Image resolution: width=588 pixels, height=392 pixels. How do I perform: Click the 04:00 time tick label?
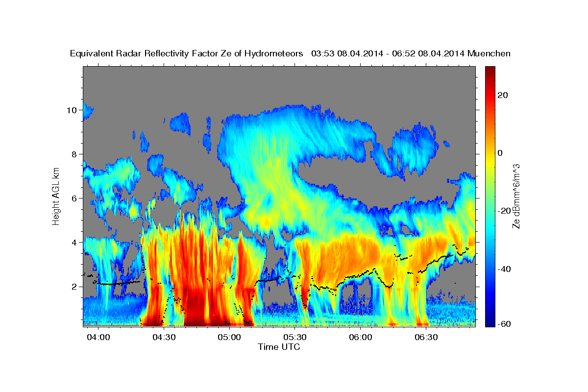[x=98, y=337]
